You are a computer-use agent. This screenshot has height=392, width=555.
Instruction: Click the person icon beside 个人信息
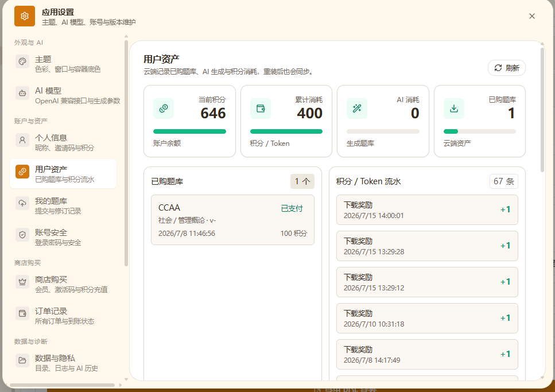[22, 140]
